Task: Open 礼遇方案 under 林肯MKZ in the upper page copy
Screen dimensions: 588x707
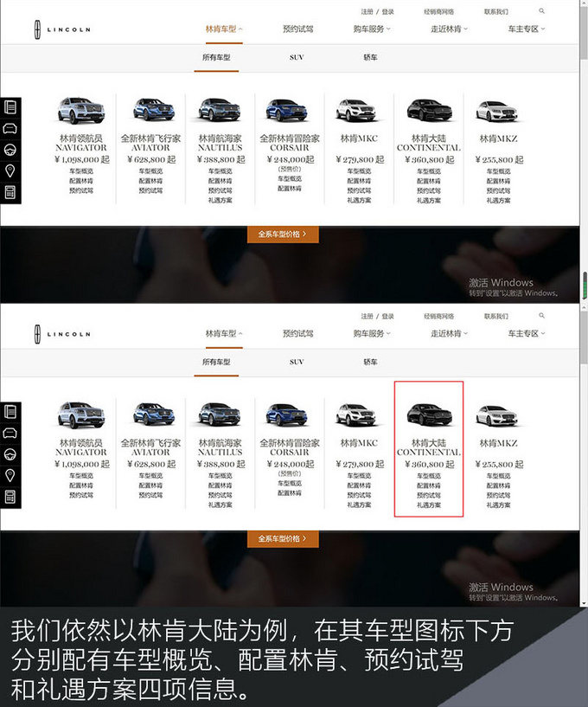Action: click(498, 201)
